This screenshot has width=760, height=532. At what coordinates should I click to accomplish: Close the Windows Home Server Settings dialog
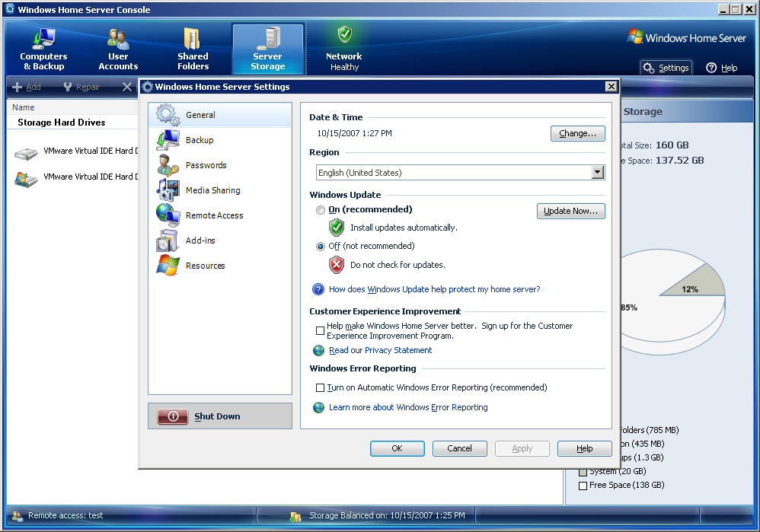point(612,86)
